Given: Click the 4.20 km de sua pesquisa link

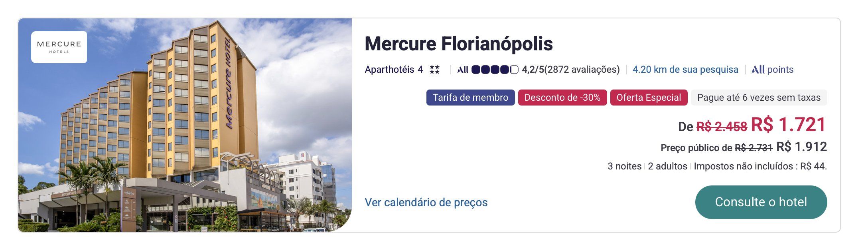Looking at the screenshot, I should click(x=685, y=70).
